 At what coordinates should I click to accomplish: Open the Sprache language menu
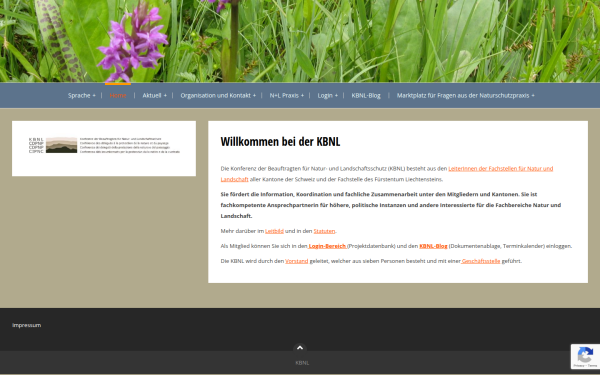point(82,96)
